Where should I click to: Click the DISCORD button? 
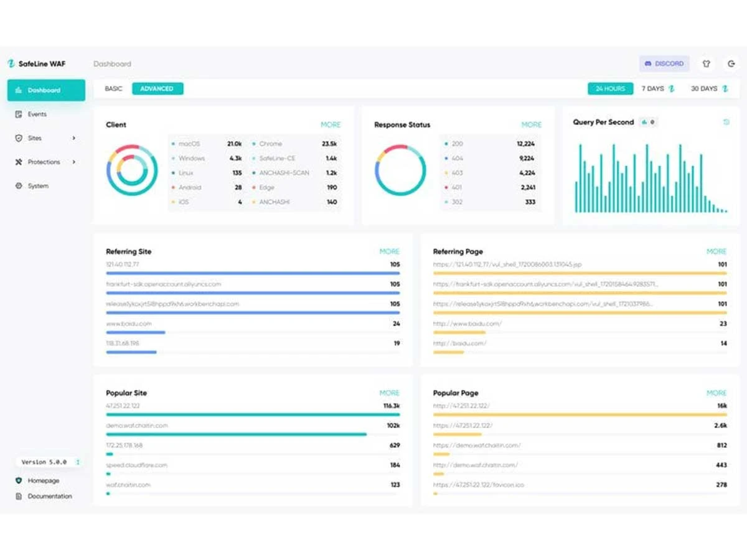pos(664,63)
